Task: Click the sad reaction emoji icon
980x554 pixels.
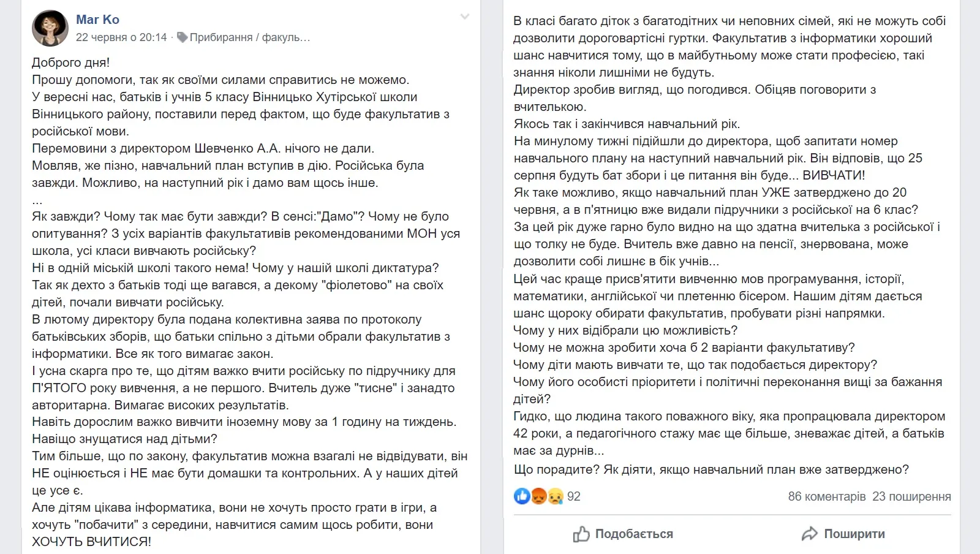Action: (x=555, y=496)
